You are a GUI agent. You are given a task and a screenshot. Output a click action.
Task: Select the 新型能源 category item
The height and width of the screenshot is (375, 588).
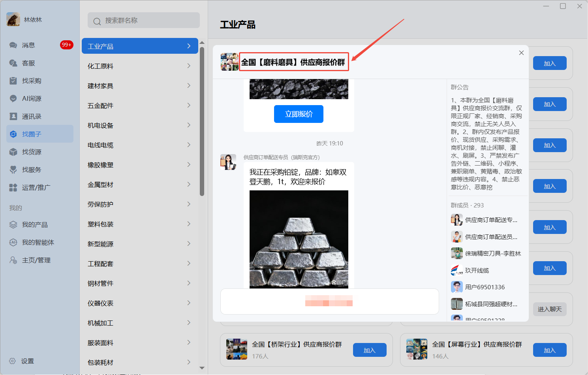coord(140,244)
